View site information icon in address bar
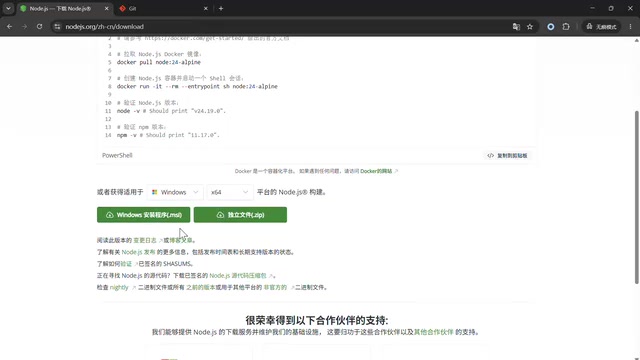Screen dimensions: 640x360 (57, 27)
